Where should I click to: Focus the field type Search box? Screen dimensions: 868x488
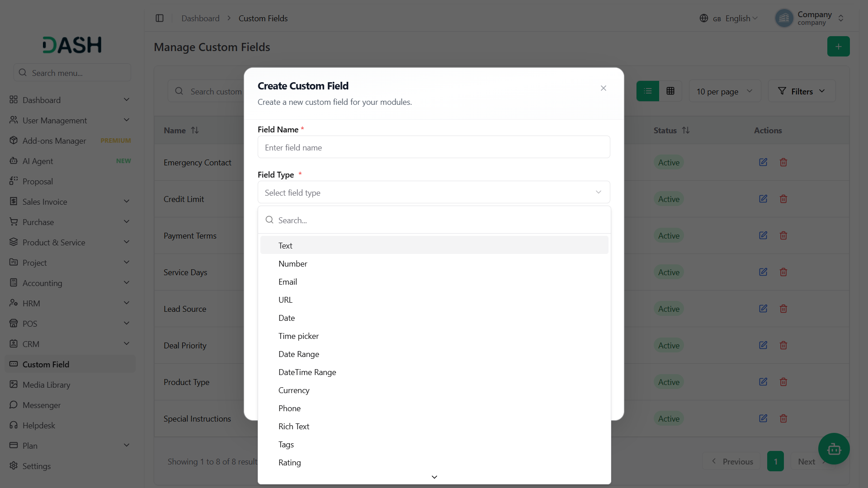click(434, 220)
